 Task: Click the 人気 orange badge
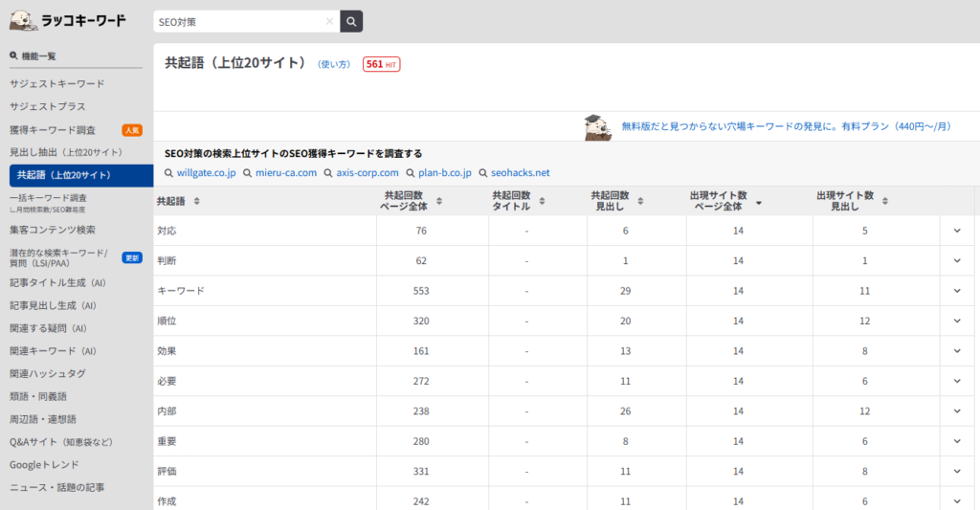(132, 130)
